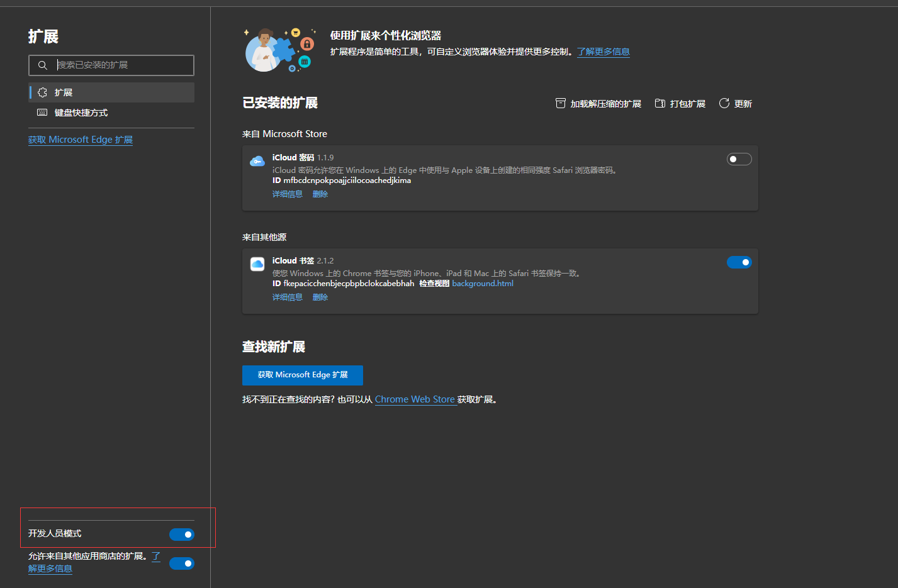Open 键盘快捷方式 sidebar item
The image size is (898, 588).
[111, 113]
